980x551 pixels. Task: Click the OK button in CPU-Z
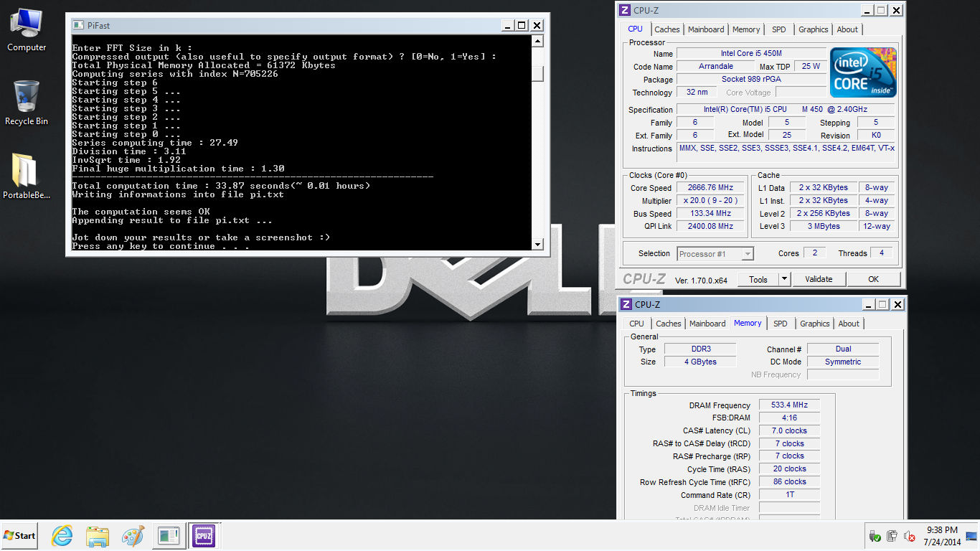click(873, 279)
